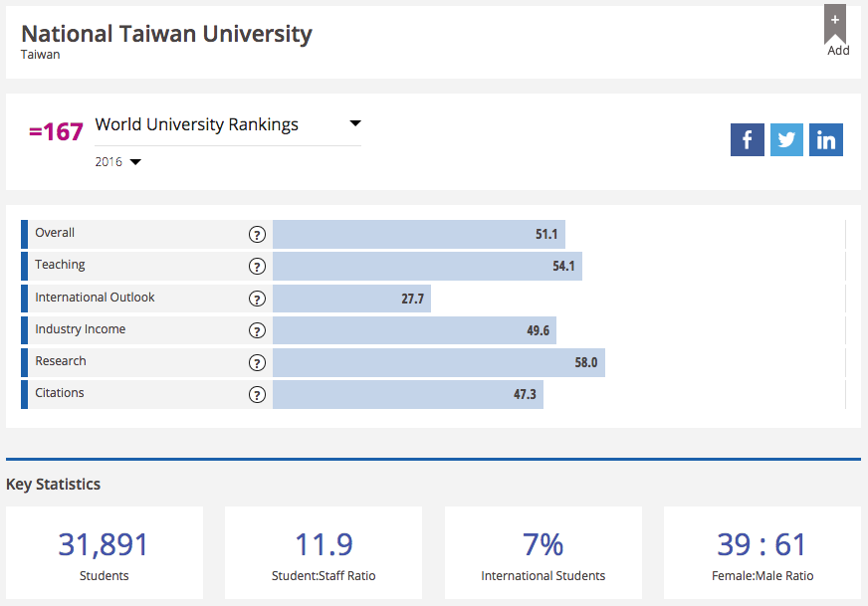Screen dimensions: 868x606
Task: Show help for Citations score
Action: (x=257, y=395)
